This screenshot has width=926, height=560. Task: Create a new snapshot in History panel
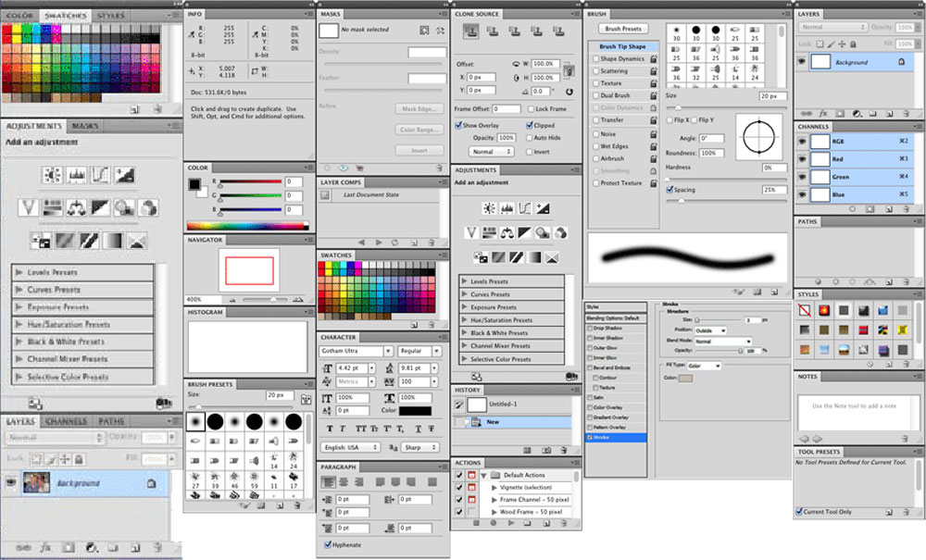(x=547, y=450)
